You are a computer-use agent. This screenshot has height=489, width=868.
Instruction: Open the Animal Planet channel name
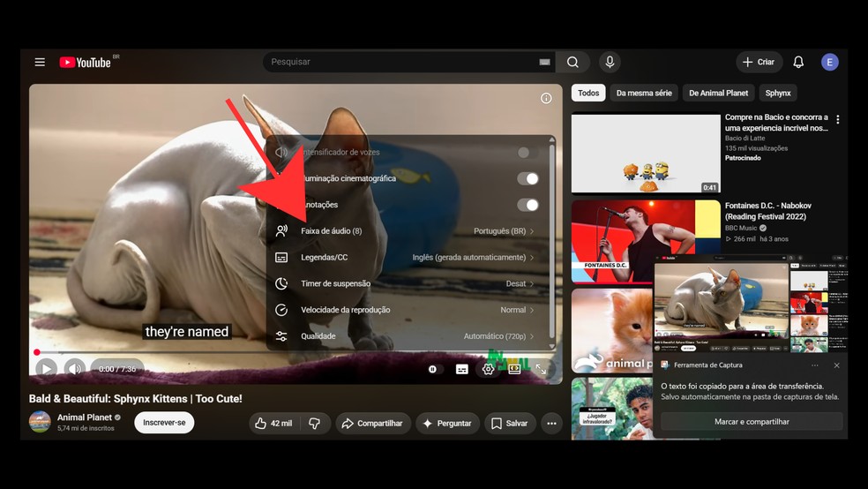(x=84, y=417)
